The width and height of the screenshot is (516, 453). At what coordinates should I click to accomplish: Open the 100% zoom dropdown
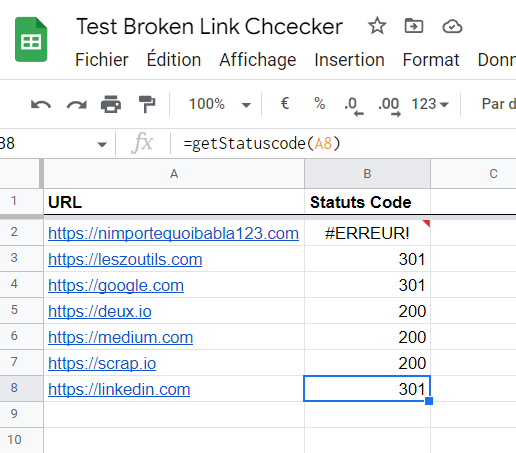(x=219, y=104)
